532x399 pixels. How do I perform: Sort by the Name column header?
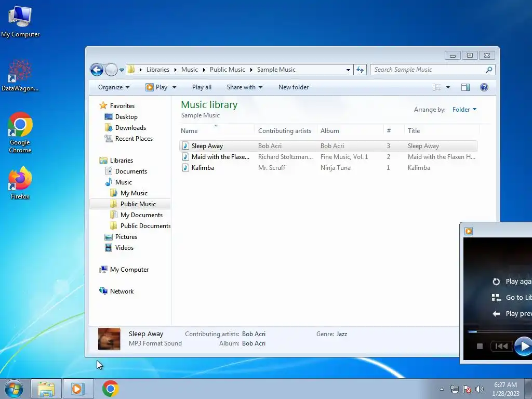point(217,130)
